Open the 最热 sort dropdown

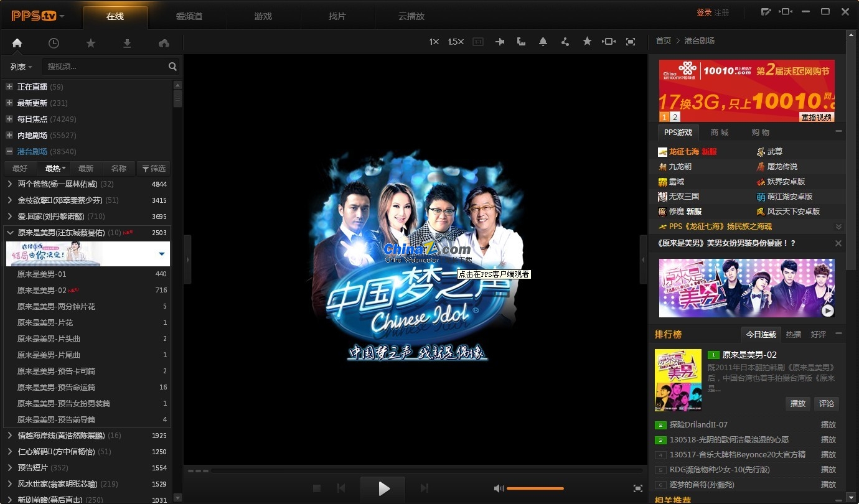(55, 168)
